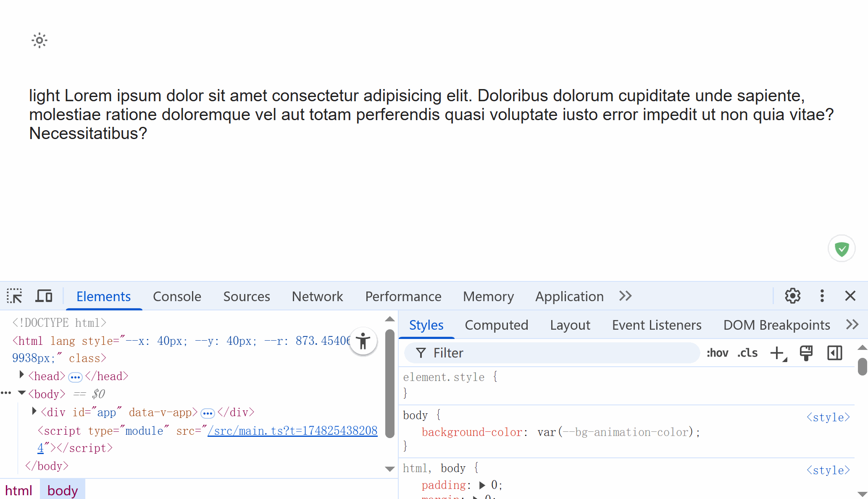This screenshot has width=868, height=499.
Task: Open the .cls class editor
Action: point(747,353)
